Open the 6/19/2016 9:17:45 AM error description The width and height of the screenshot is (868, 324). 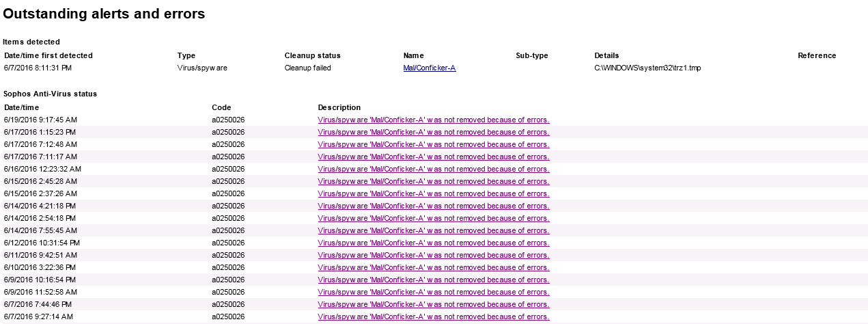[434, 120]
